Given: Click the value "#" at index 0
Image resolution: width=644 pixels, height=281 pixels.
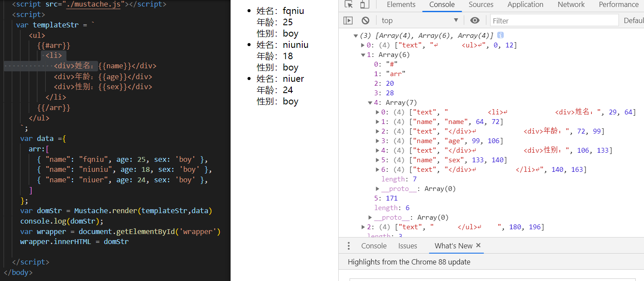Looking at the screenshot, I should coord(392,64).
